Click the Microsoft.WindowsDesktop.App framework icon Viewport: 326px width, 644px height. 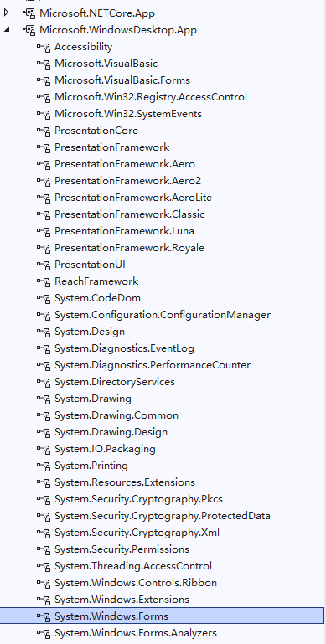pos(29,30)
